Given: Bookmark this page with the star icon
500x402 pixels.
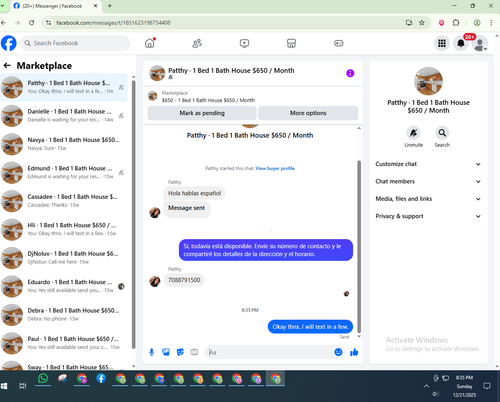Looking at the screenshot, I should point(422,23).
